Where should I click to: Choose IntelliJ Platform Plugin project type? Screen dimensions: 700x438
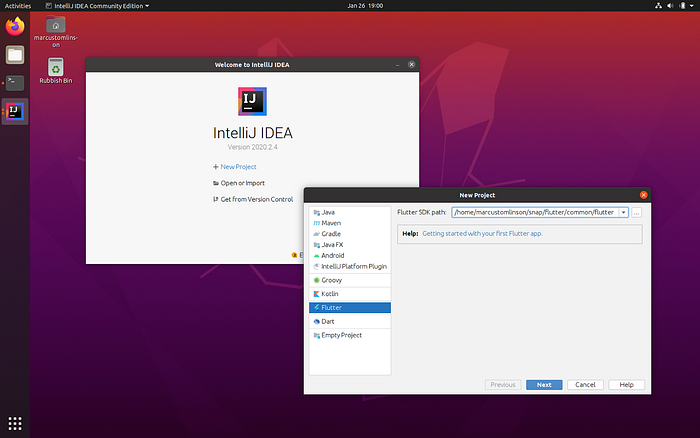(350, 266)
